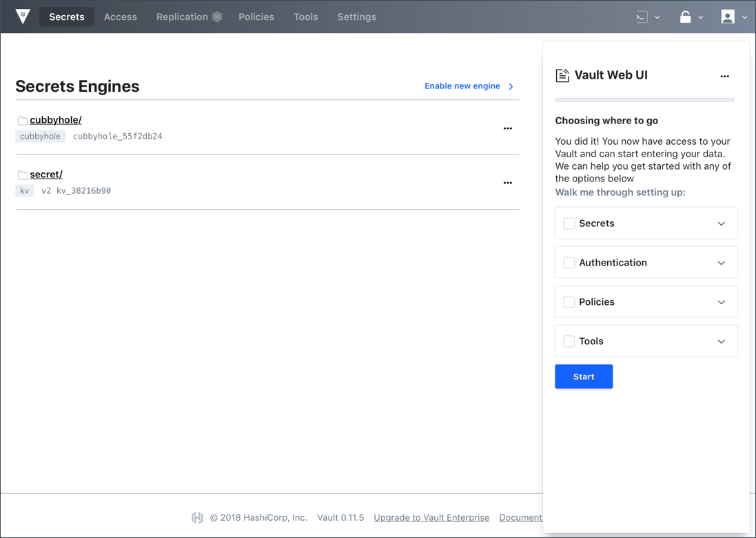Switch to the Policies navigation tab
The image size is (756, 538).
pos(256,17)
